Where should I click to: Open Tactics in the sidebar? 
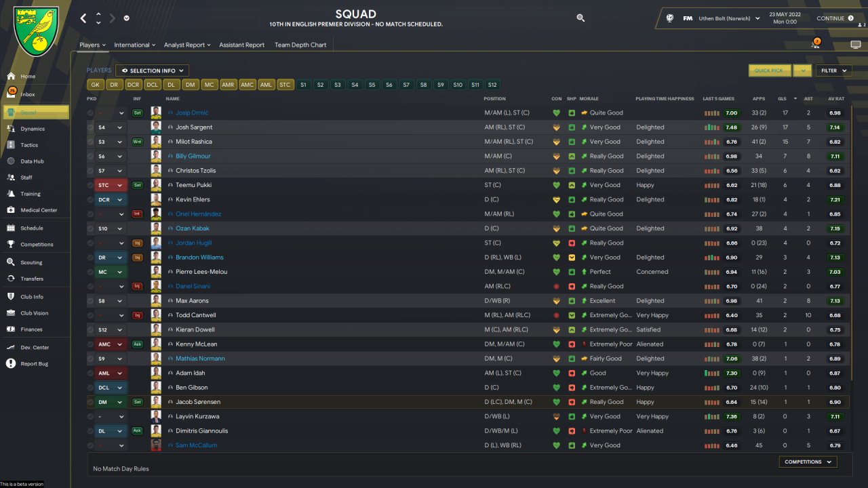pos(29,145)
